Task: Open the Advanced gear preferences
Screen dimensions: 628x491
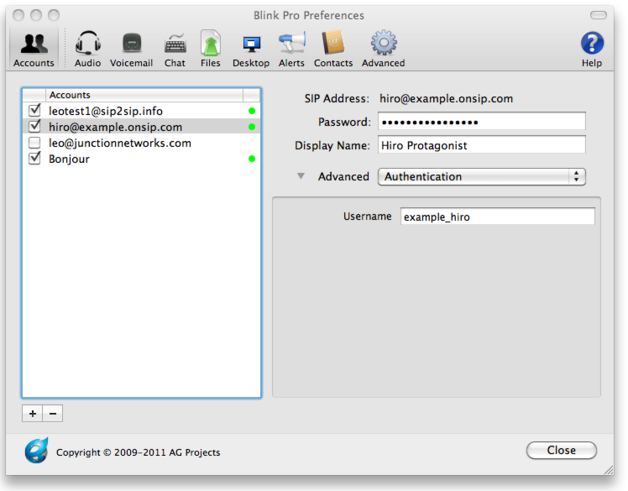Action: [x=383, y=48]
